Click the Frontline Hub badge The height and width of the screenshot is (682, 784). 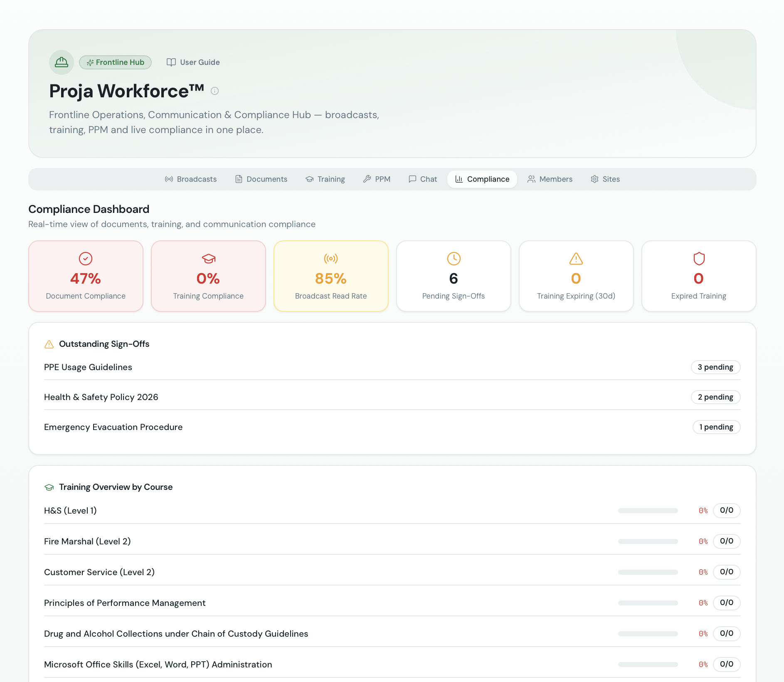[115, 62]
